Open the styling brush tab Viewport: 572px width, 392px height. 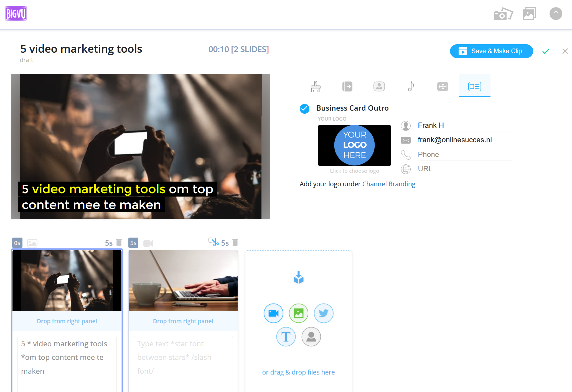316,86
